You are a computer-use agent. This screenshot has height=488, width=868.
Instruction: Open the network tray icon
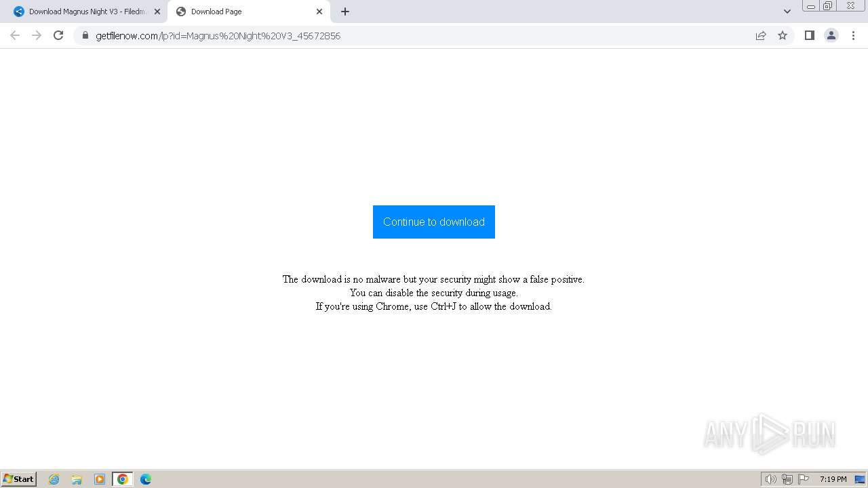click(787, 479)
